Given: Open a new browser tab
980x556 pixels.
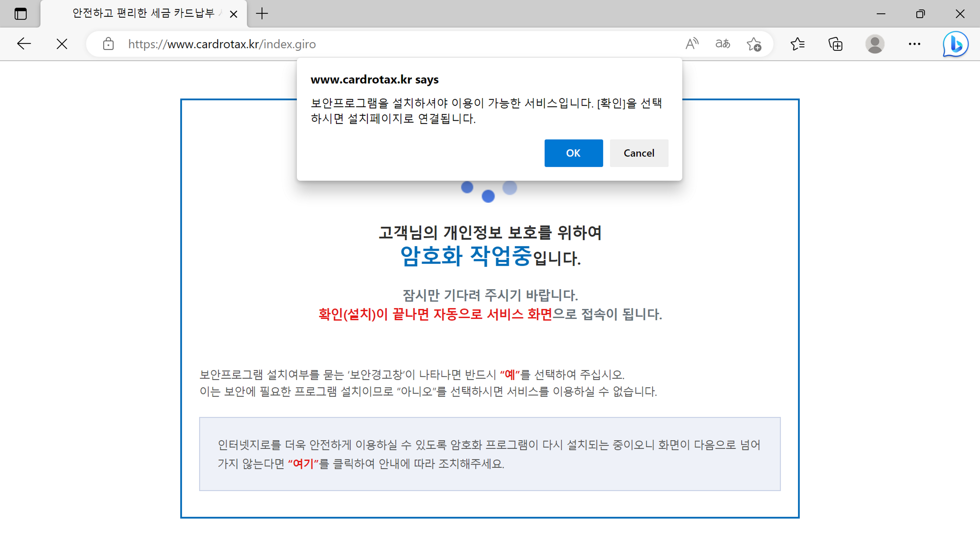Looking at the screenshot, I should click(x=262, y=14).
